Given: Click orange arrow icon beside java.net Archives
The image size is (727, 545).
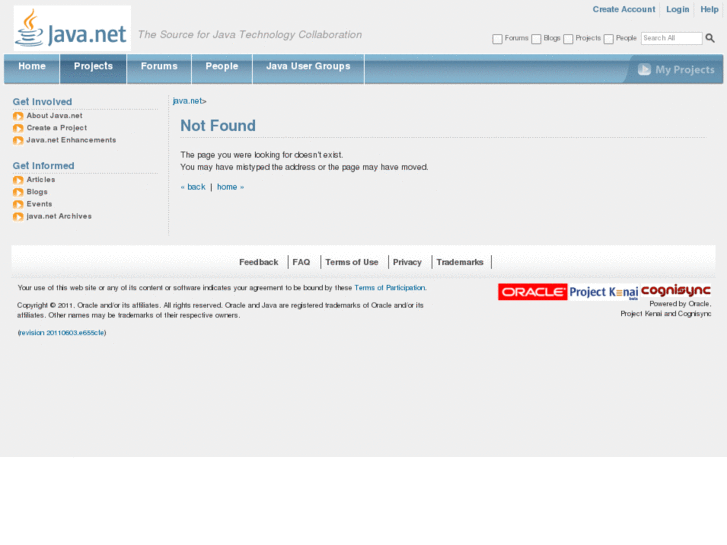Looking at the screenshot, I should (x=18, y=217).
